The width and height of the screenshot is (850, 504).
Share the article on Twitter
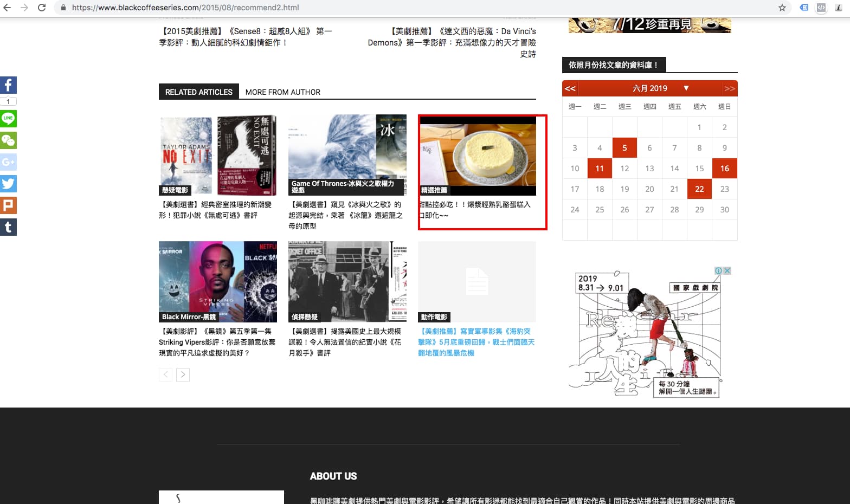click(x=8, y=184)
